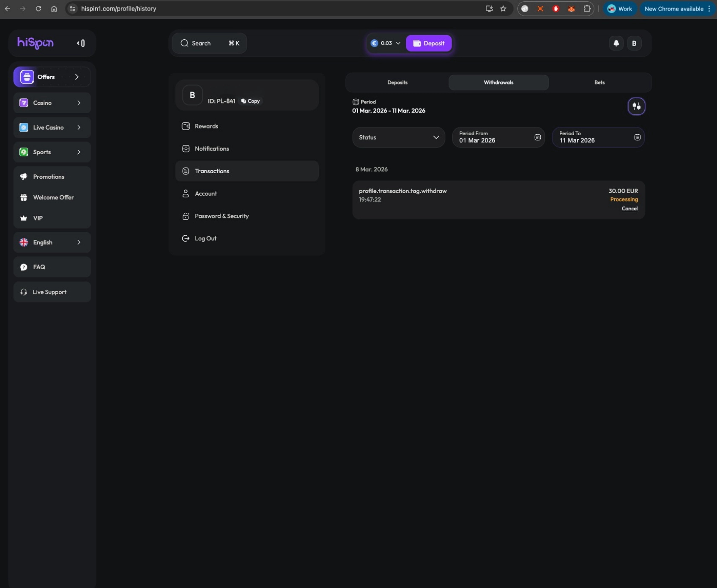Open Transactions in profile menu

(247, 171)
